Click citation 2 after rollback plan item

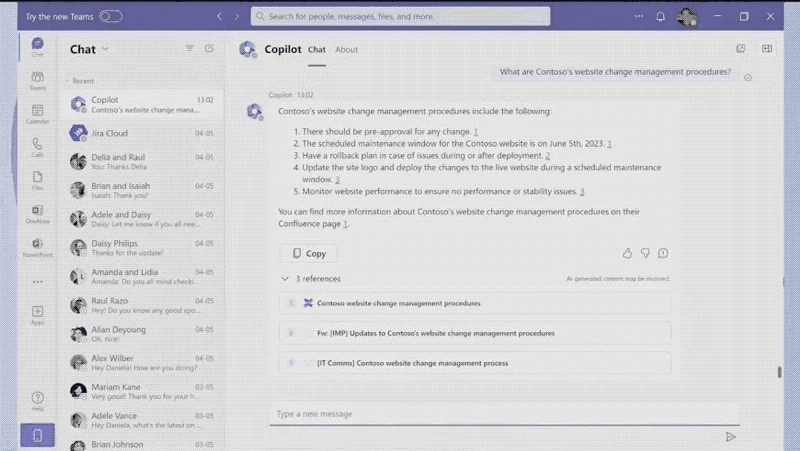[547, 156]
